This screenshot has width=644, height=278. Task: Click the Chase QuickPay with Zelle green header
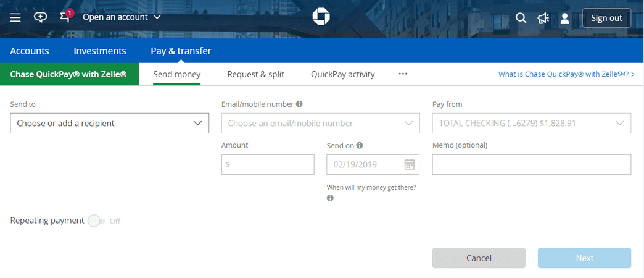[70, 74]
